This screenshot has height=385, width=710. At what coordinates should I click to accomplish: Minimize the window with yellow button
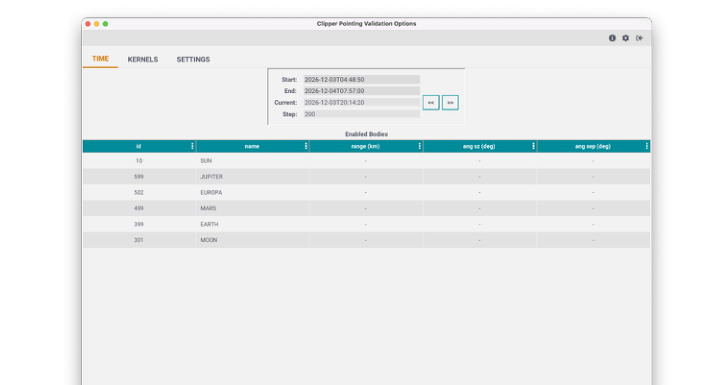click(96, 24)
